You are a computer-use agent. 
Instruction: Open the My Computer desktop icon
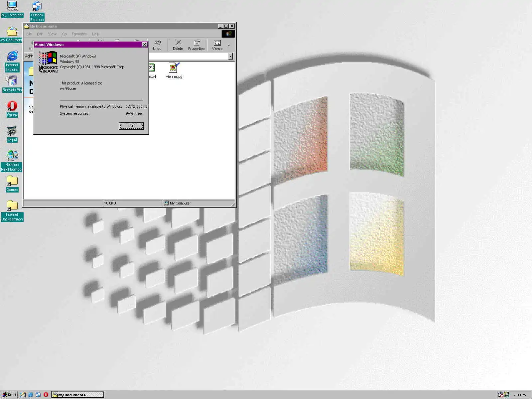12,9
